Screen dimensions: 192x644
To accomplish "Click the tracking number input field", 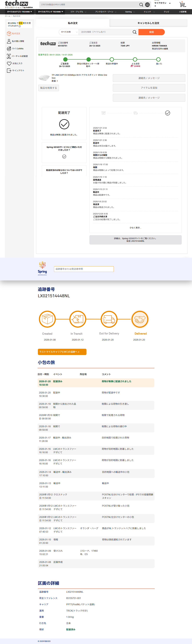I will (x=84, y=269).
